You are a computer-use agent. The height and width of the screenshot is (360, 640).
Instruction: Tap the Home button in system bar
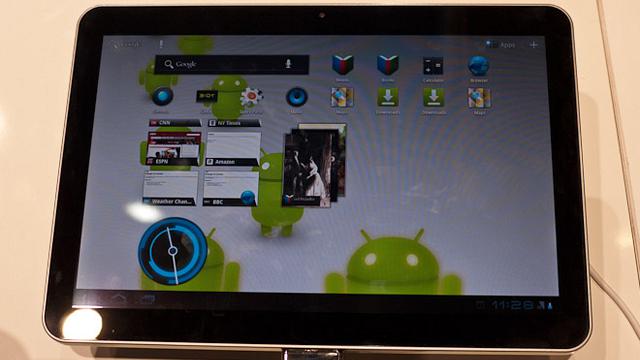click(118, 299)
